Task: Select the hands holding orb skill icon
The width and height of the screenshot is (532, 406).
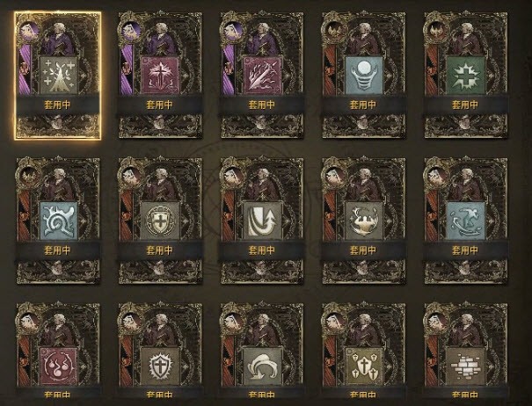Action: pos(364,75)
